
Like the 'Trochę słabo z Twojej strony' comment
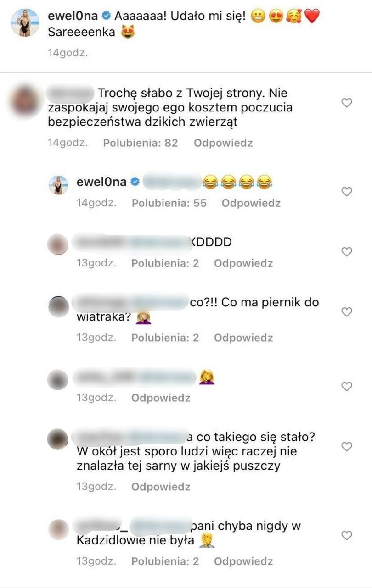tap(347, 103)
